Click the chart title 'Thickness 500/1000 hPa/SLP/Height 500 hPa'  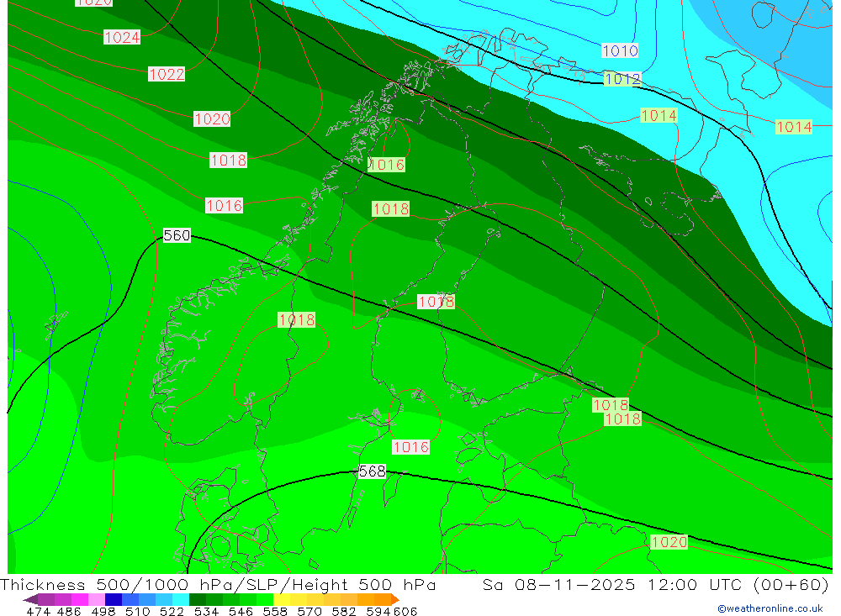(218, 584)
